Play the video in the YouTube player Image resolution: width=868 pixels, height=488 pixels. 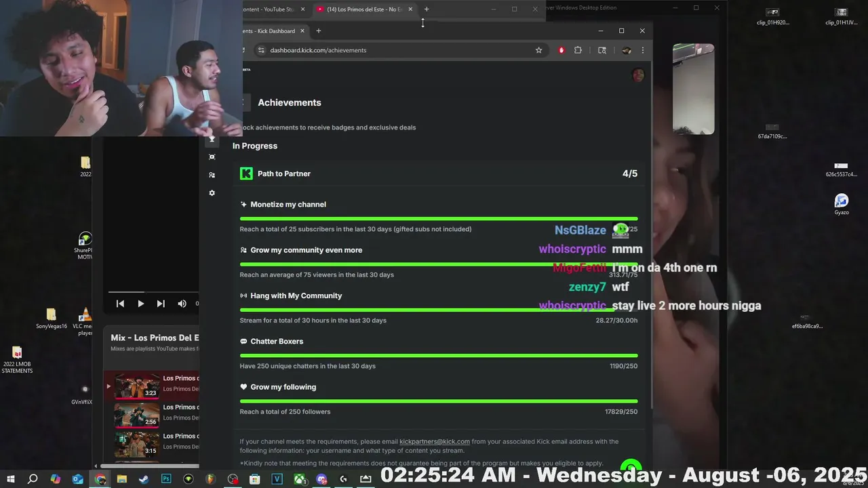140,304
